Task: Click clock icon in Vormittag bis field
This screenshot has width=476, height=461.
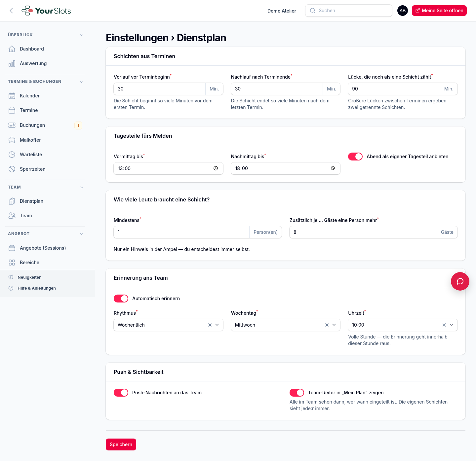Action: (216, 168)
